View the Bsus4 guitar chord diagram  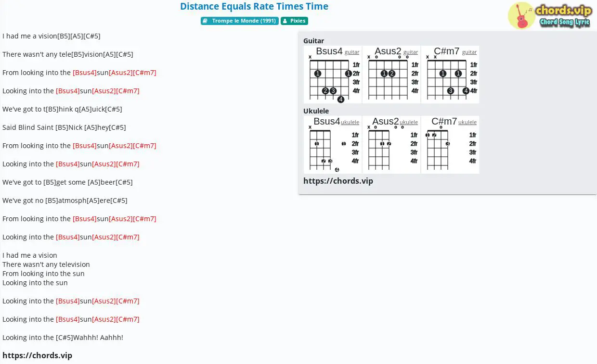[333, 75]
